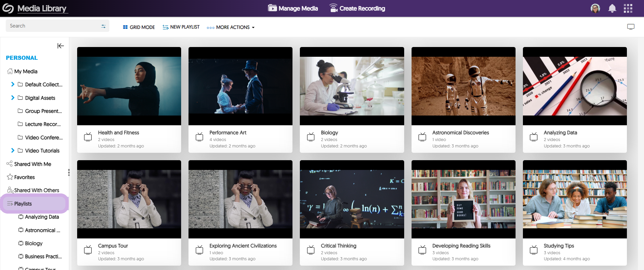Expand the Digital Assets folder

tap(13, 98)
